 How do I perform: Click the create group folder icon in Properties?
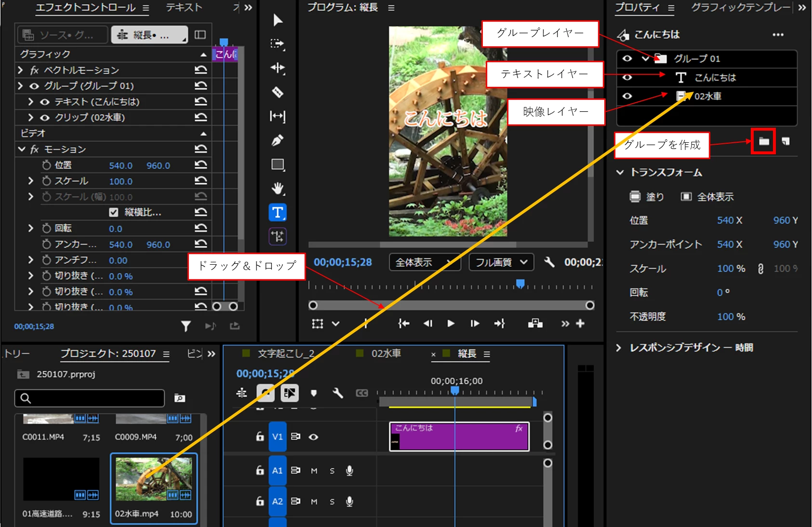[764, 141]
